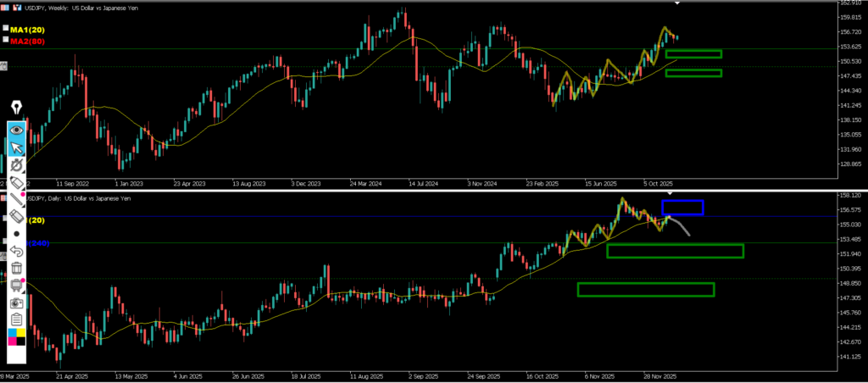Click the black dot brush size button
The width and height of the screenshot is (868, 383).
coord(16,232)
